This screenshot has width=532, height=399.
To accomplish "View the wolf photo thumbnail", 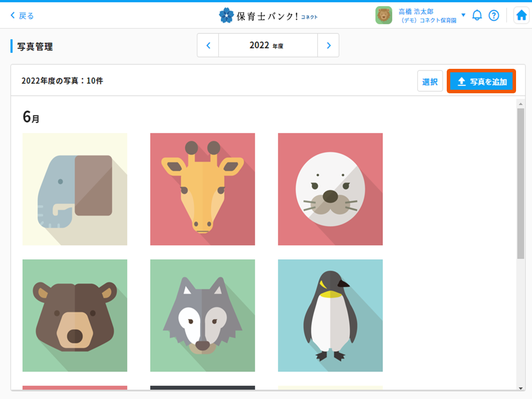I will 202,315.
